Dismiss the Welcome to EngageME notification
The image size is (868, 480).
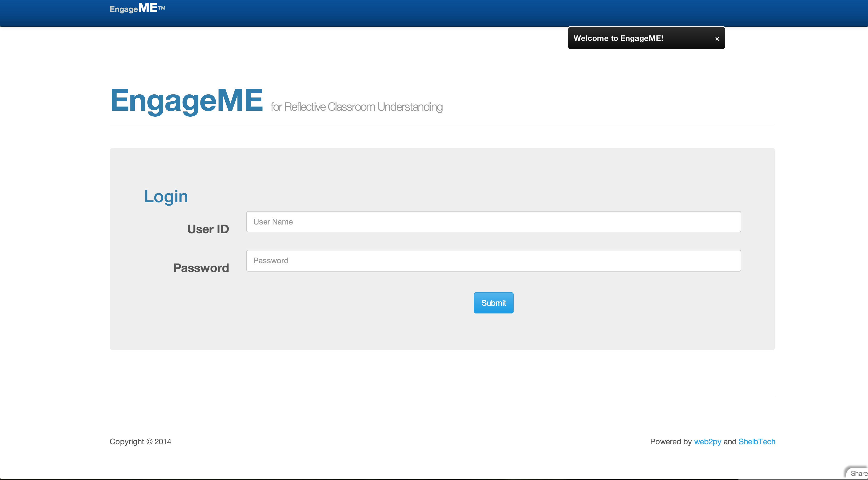(x=717, y=39)
